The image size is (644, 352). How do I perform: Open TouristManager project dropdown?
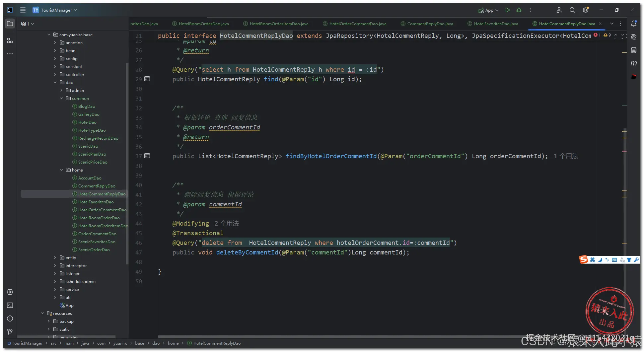pyautogui.click(x=55, y=10)
